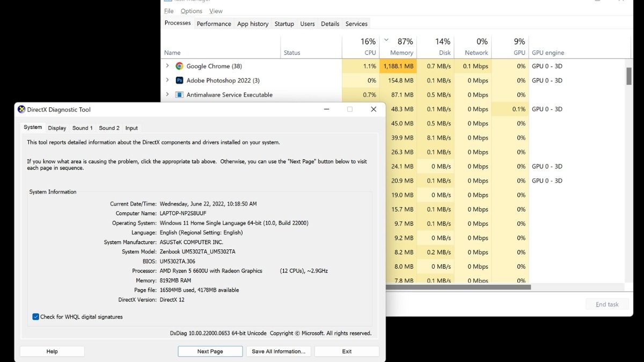
Task: Open the Sound 1 tab
Action: pos(83,128)
